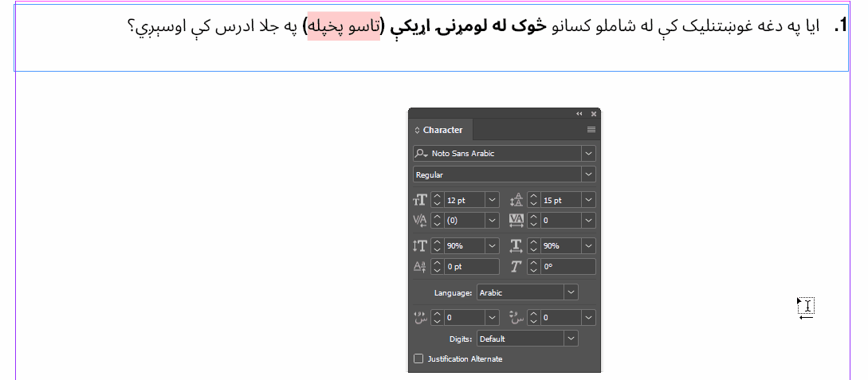Image resolution: width=868 pixels, height=380 pixels.
Task: Open the Character panel flyout menu
Action: pyautogui.click(x=591, y=130)
